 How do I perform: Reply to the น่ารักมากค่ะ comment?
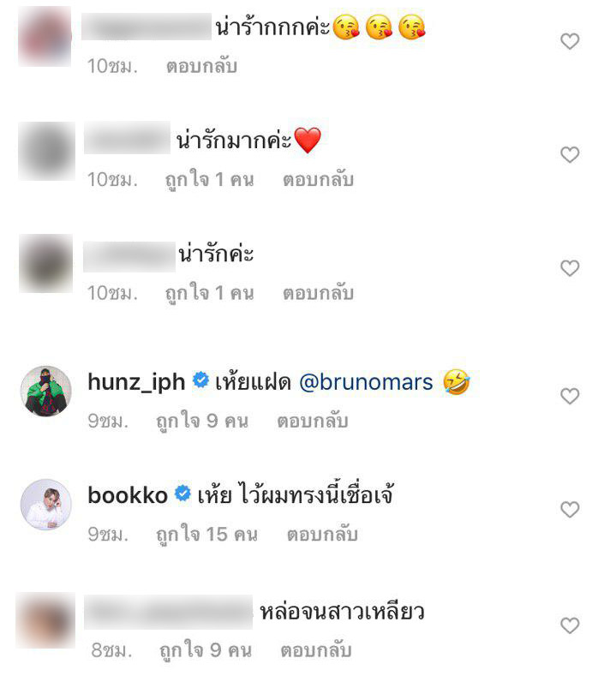318,179
